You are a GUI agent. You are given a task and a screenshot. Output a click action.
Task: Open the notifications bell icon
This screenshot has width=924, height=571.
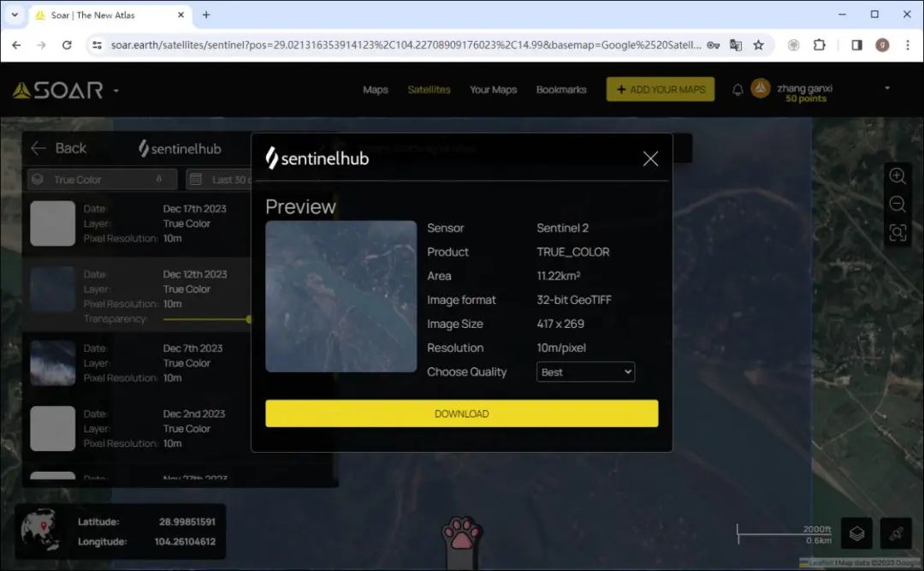(737, 90)
